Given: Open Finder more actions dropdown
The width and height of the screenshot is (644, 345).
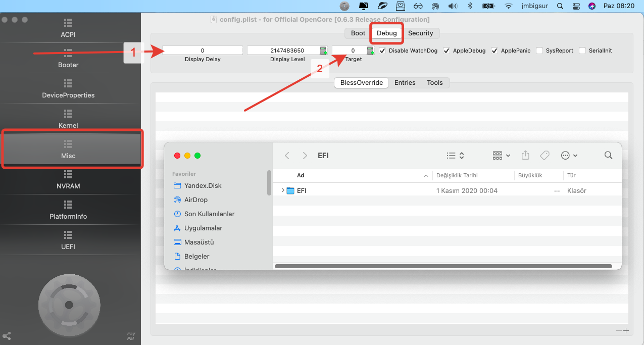Looking at the screenshot, I should (x=569, y=156).
